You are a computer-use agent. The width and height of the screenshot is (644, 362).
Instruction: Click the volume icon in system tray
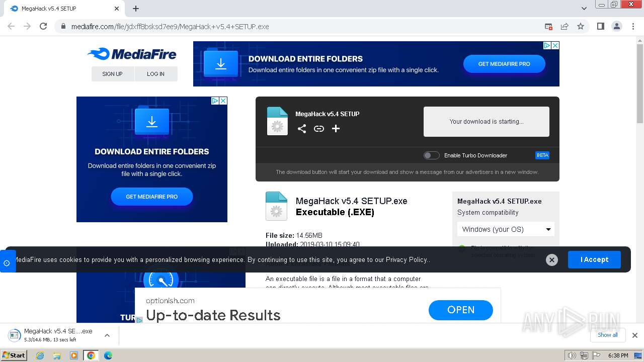pyautogui.click(x=572, y=355)
